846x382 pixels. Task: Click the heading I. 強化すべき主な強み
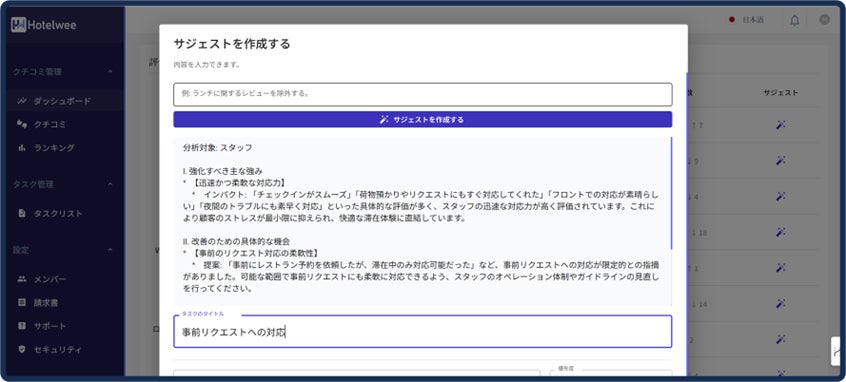tap(222, 171)
